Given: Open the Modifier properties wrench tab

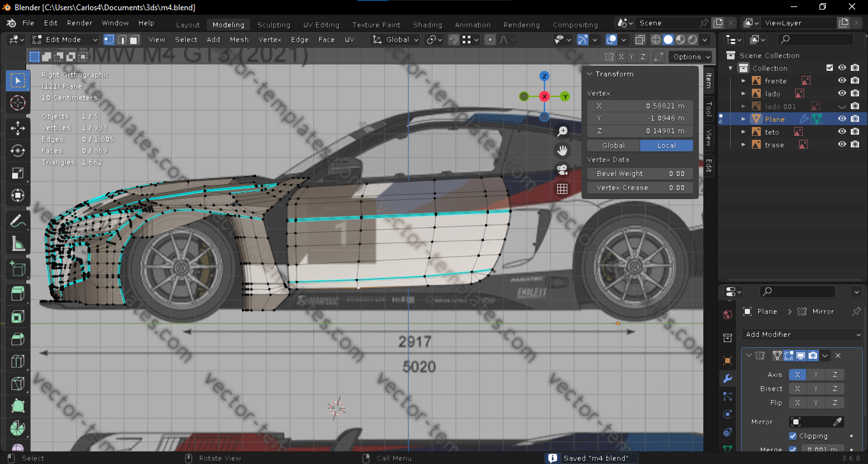Looking at the screenshot, I should pos(728,378).
